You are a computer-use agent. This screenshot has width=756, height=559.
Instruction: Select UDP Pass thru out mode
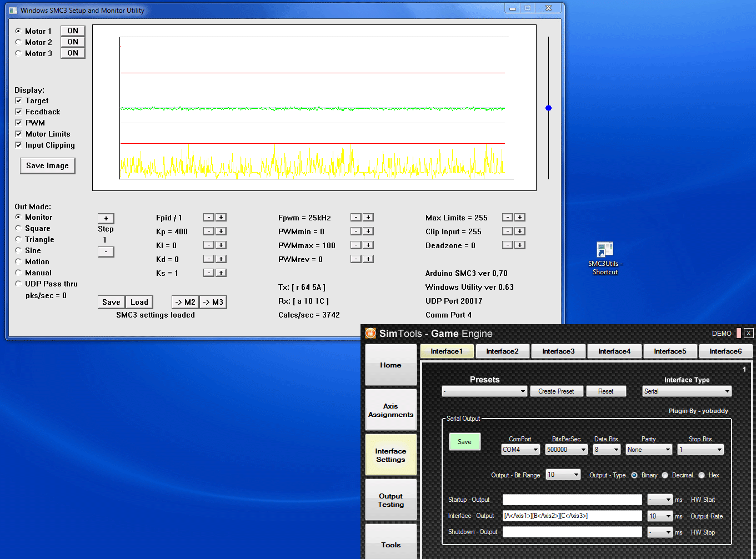18,284
